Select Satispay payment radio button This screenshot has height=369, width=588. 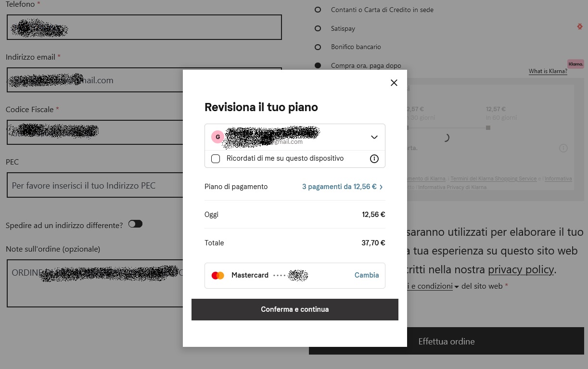(x=318, y=28)
